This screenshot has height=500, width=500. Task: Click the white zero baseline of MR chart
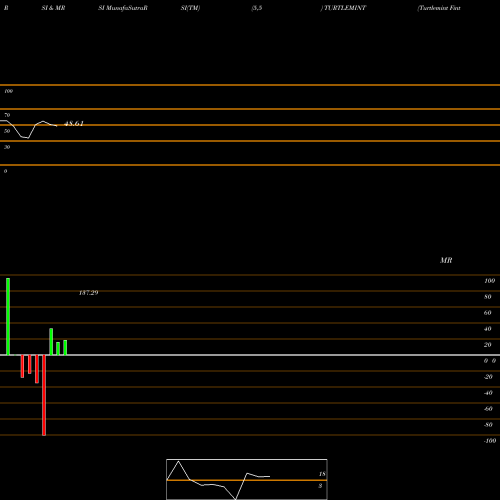pyautogui.click(x=250, y=355)
